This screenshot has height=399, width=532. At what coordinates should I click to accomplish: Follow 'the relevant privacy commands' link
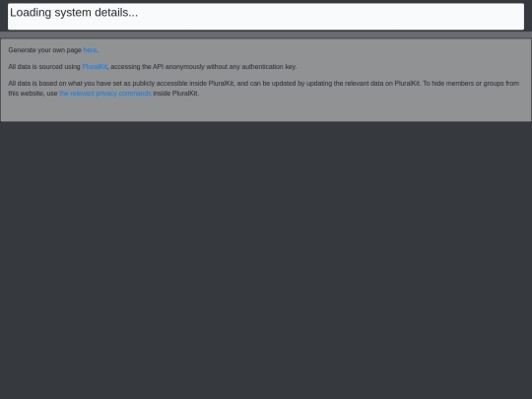pyautogui.click(x=105, y=93)
